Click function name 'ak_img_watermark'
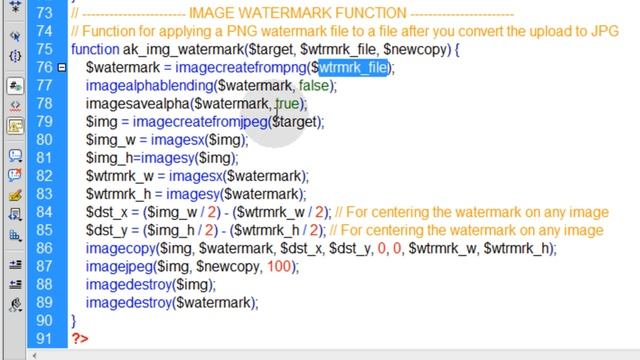This screenshot has height=360, width=640. click(183, 50)
